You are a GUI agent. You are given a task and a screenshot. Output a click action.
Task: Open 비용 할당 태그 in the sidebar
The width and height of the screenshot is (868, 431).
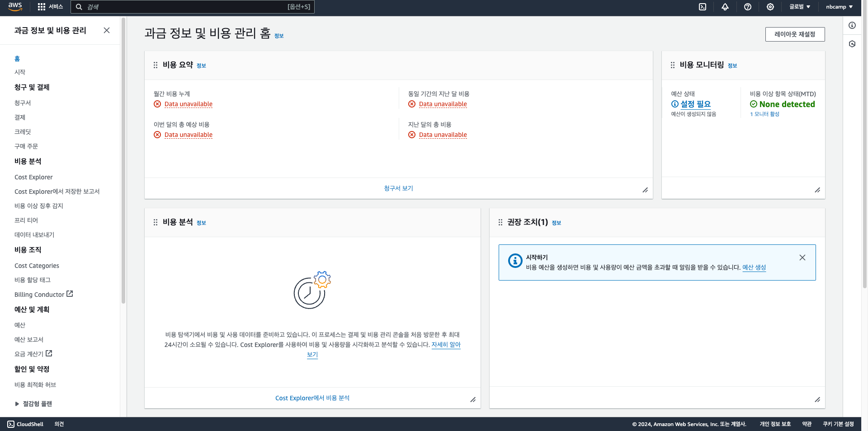point(33,280)
